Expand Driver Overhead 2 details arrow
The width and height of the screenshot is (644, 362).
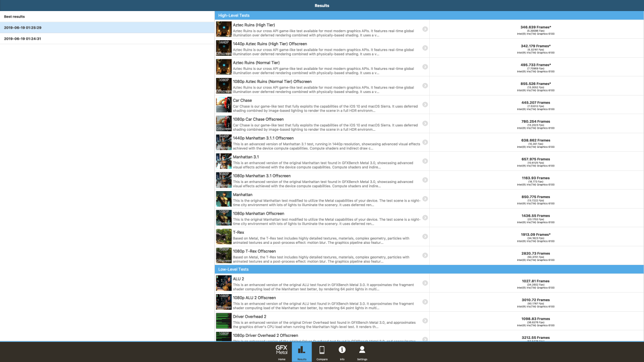(425, 321)
